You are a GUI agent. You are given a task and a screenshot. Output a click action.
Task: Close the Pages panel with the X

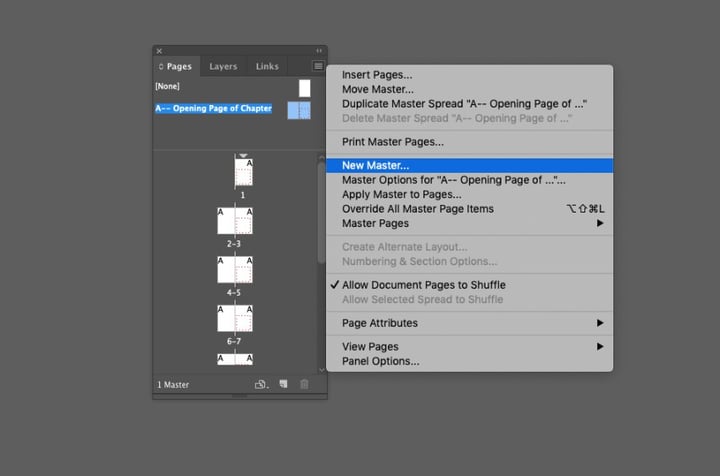tap(159, 51)
